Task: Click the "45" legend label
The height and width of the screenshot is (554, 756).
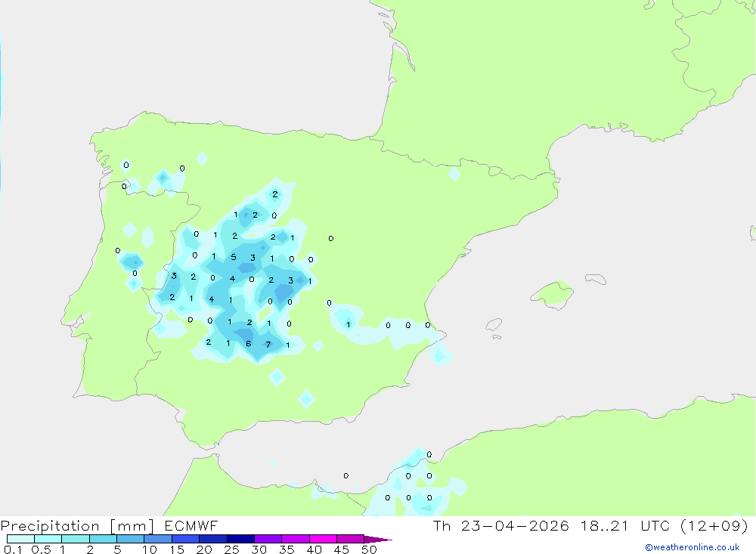Action: point(342,549)
